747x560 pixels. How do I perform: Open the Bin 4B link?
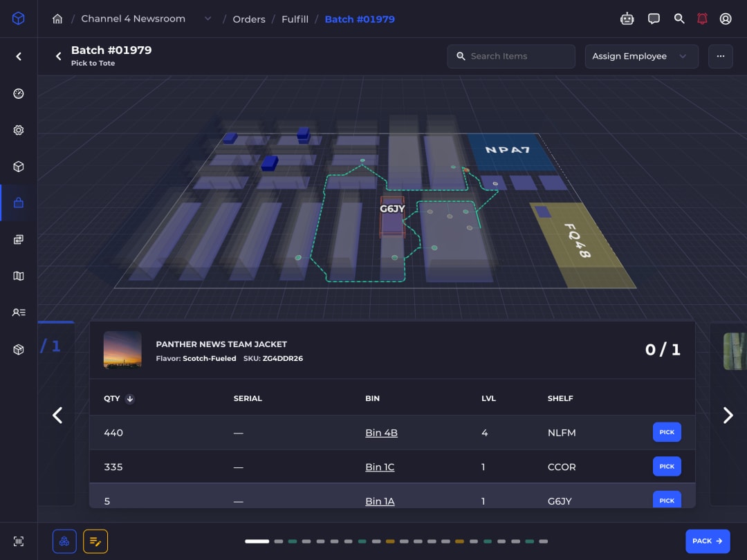pyautogui.click(x=381, y=433)
